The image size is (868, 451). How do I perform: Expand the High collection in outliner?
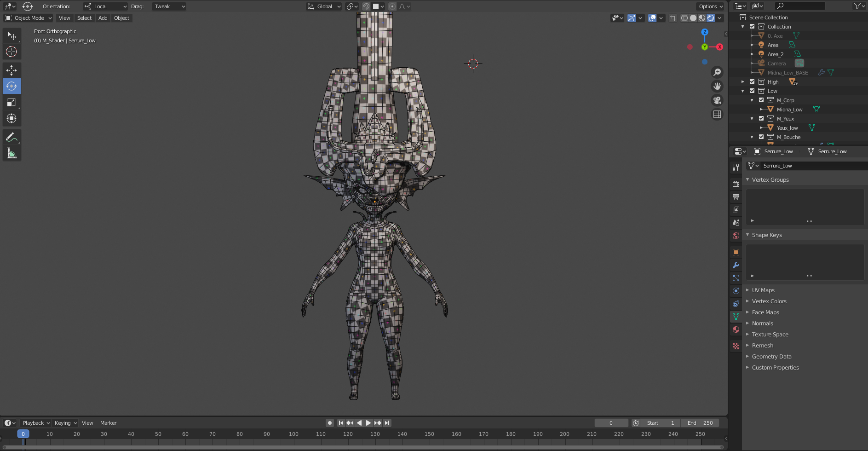coord(742,82)
